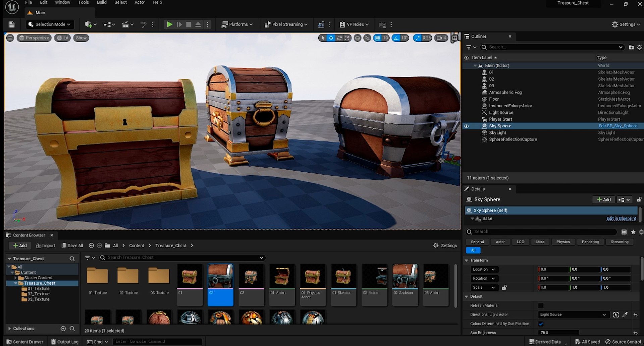
Task: Toggle visibility of Sky Sphere in the Outliner
Action: 466,126
